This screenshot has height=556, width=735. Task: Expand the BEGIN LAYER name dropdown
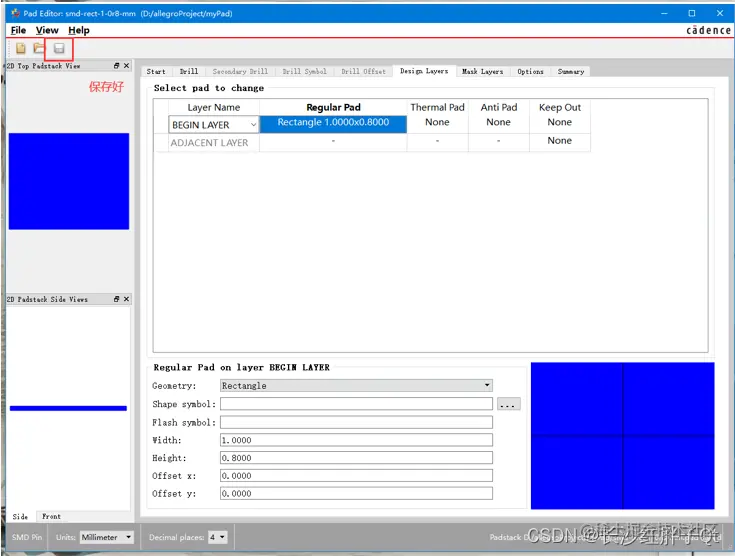(x=253, y=125)
